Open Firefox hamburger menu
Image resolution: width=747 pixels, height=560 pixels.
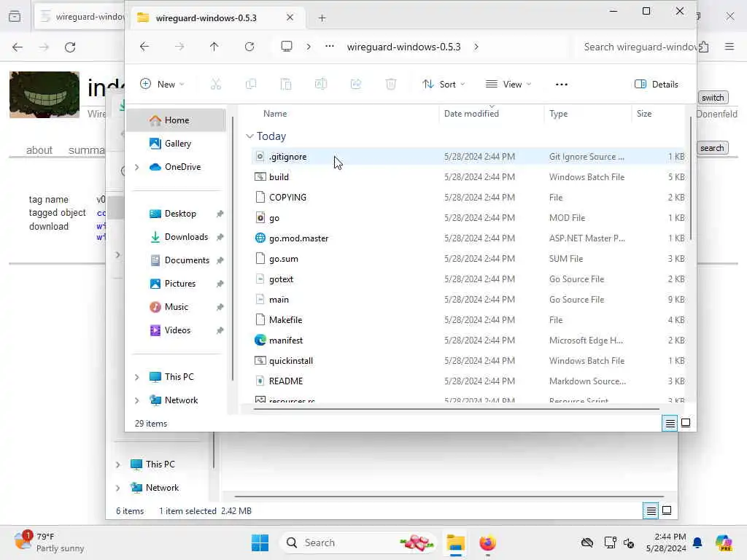pyautogui.click(x=729, y=47)
